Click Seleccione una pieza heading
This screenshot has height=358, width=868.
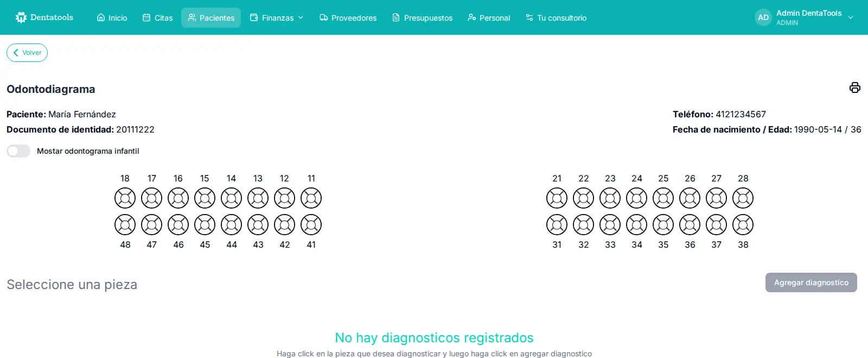coord(72,285)
